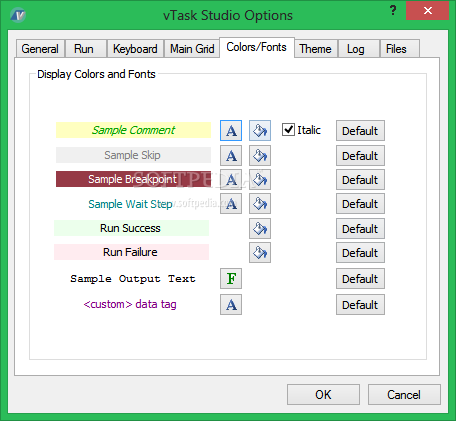Click Default button for custom data tag
Viewport: 456px width, 421px height.
point(360,304)
